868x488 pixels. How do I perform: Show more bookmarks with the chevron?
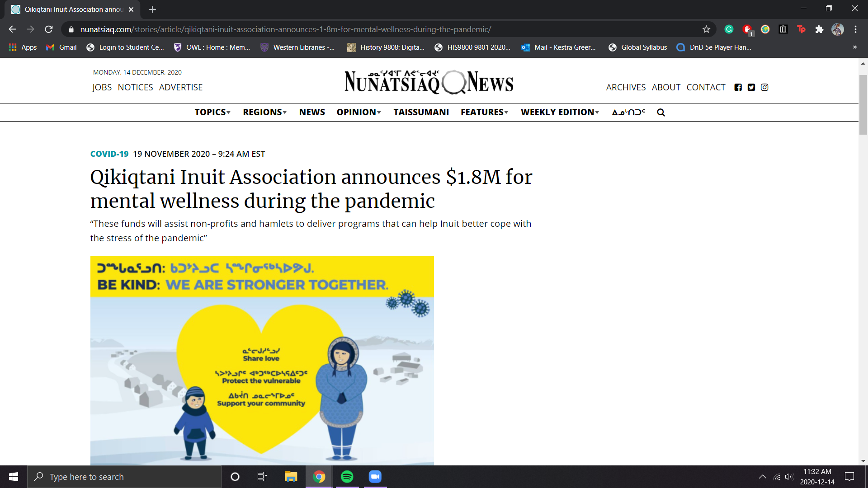pos(854,47)
